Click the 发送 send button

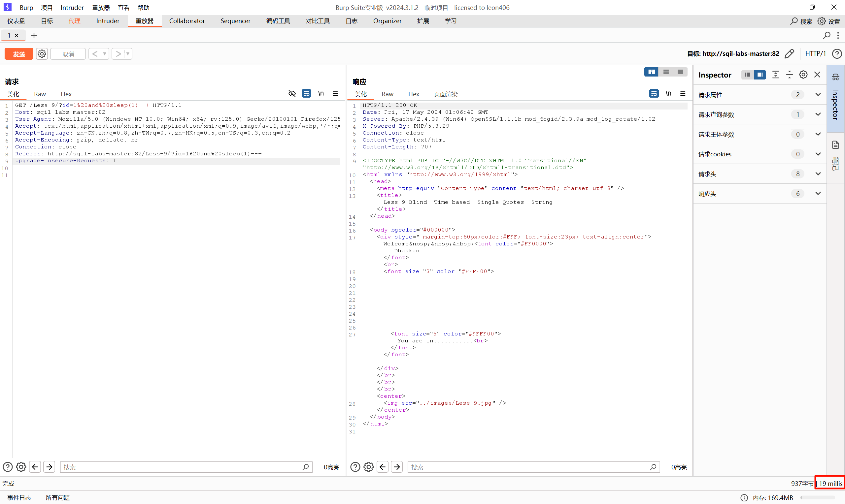(x=19, y=54)
